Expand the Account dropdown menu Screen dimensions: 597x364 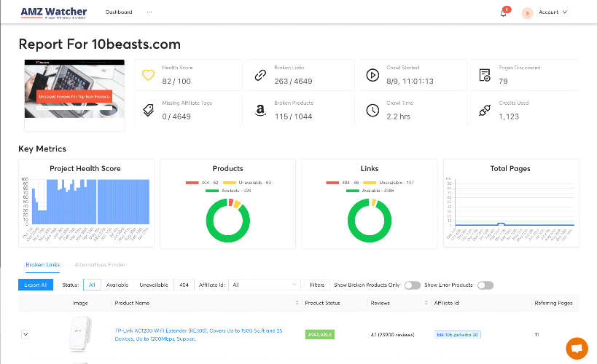(x=553, y=12)
